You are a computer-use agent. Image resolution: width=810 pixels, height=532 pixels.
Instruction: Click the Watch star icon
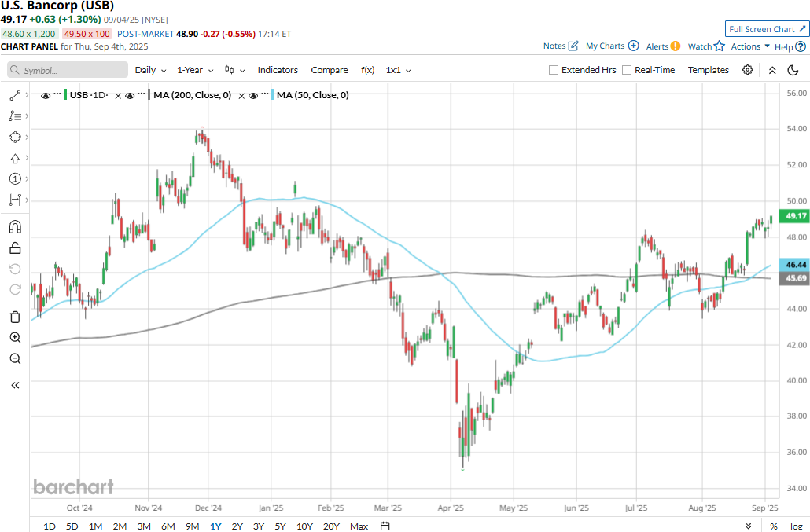[719, 46]
